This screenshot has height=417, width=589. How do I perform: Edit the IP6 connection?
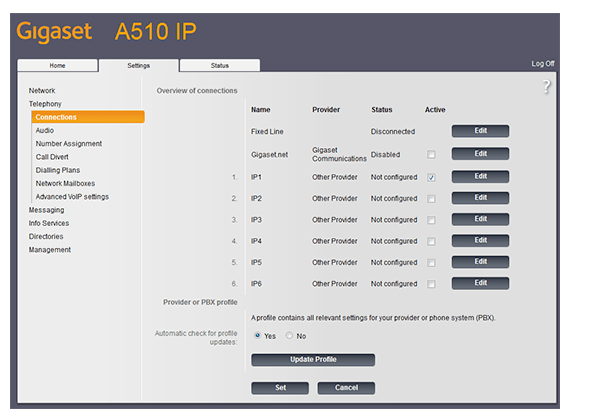pyautogui.click(x=480, y=283)
